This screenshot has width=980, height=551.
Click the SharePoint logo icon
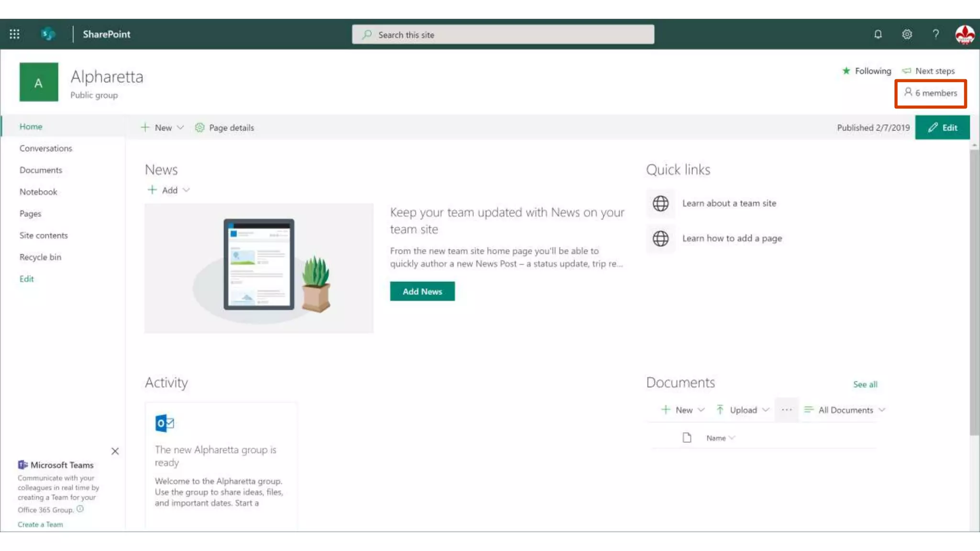[48, 34]
